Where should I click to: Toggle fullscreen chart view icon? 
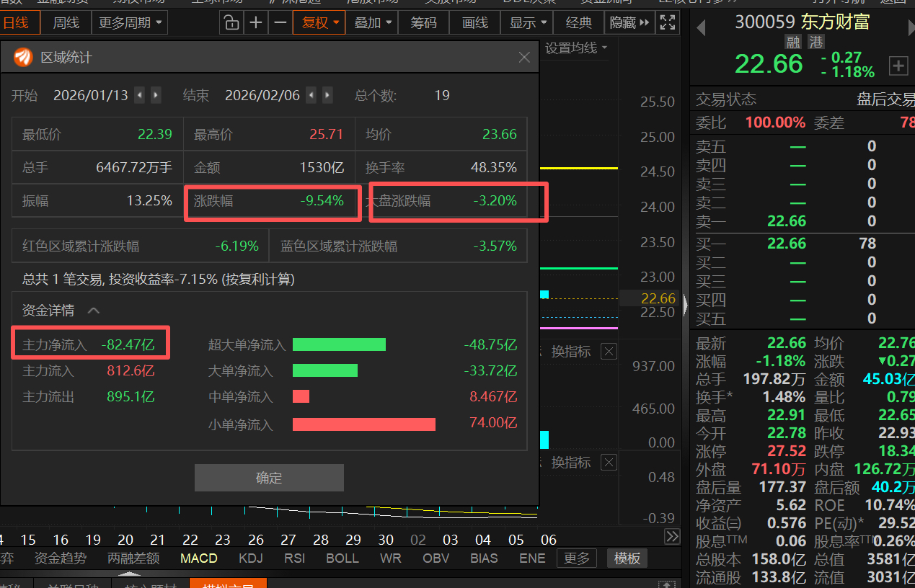tap(668, 22)
